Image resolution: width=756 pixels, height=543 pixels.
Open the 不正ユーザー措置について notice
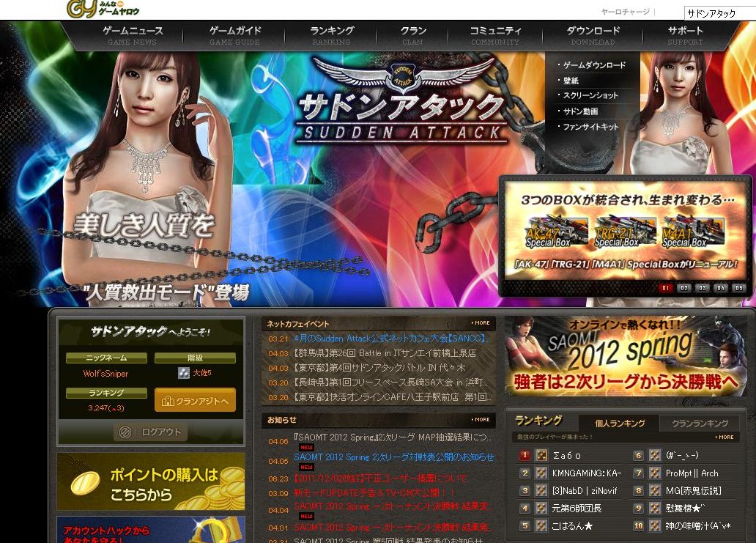click(x=380, y=479)
